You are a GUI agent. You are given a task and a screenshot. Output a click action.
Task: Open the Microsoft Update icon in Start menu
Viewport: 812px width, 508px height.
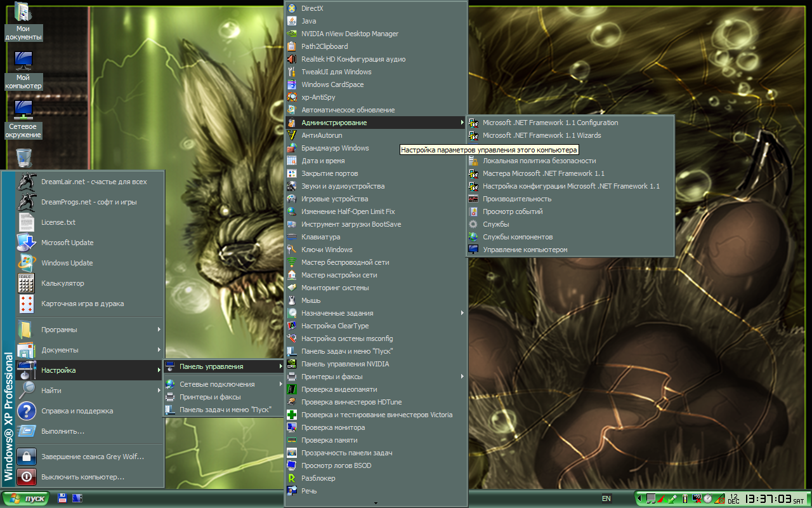point(26,243)
